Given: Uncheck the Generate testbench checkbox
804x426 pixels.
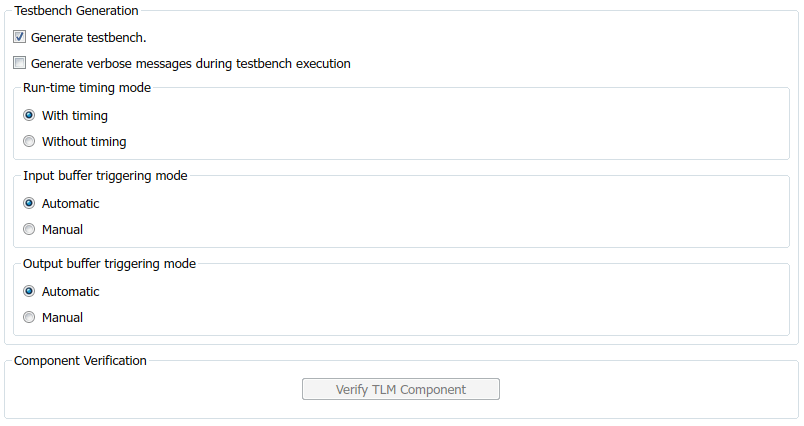Looking at the screenshot, I should 20,38.
